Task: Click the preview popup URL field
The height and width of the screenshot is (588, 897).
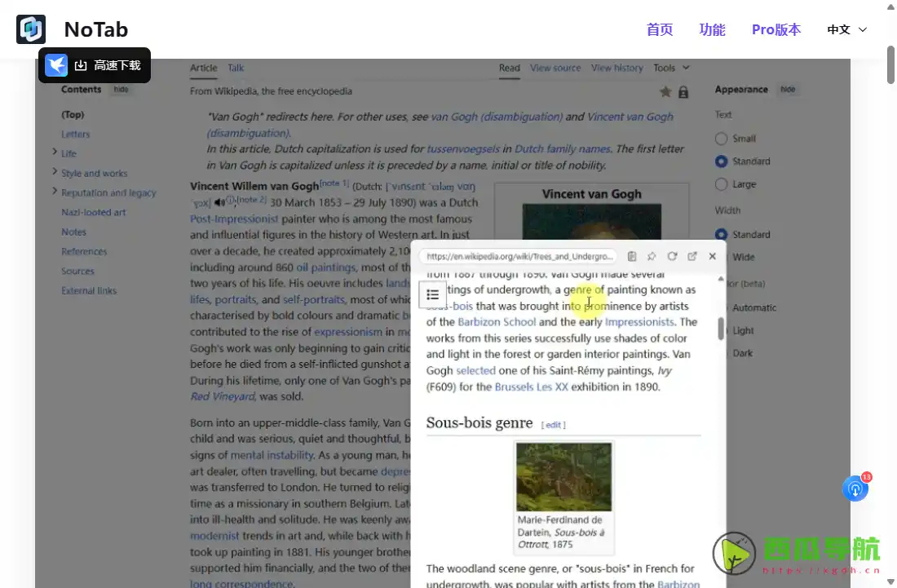Action: coord(519,256)
